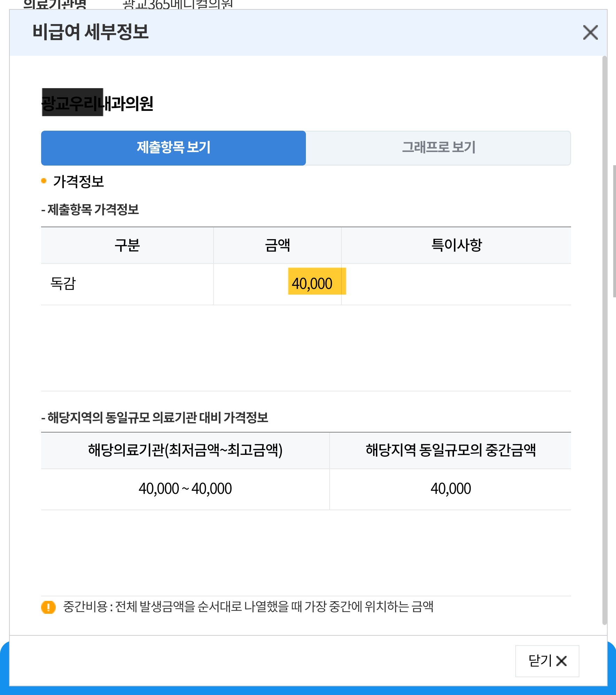
Task: Click the X close icon on the modal header
Action: 591,33
